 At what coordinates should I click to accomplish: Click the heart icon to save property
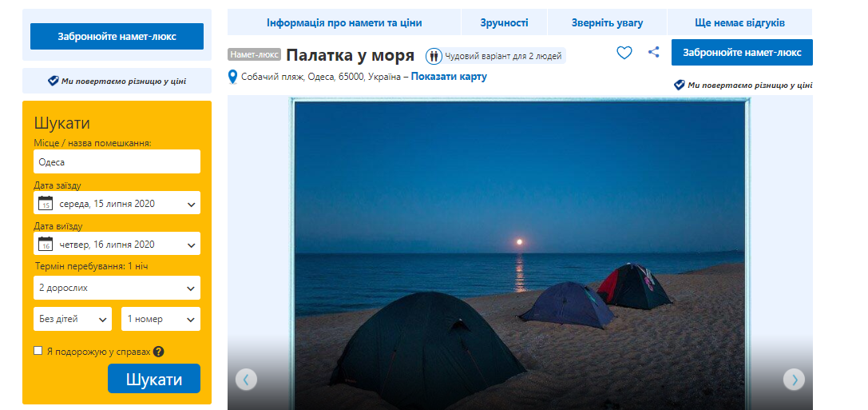pyautogui.click(x=624, y=53)
